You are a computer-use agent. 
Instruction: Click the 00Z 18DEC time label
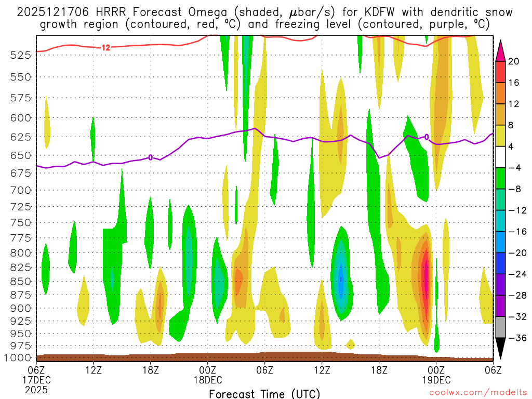pyautogui.click(x=208, y=375)
